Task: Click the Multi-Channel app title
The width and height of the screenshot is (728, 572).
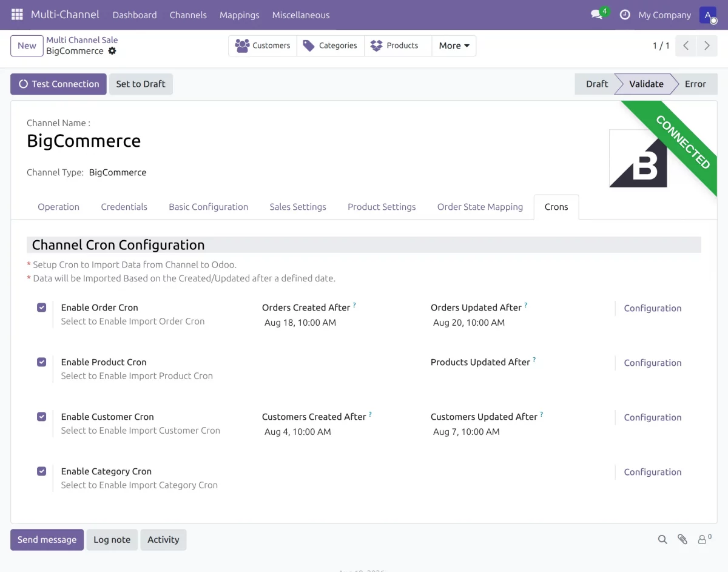Action: coord(65,15)
